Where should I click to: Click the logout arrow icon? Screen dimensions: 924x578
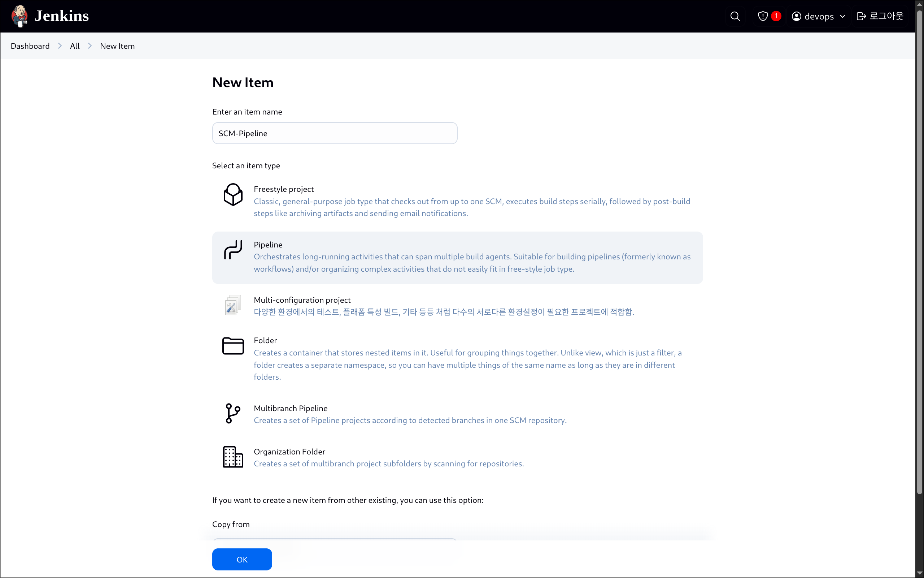pos(861,16)
